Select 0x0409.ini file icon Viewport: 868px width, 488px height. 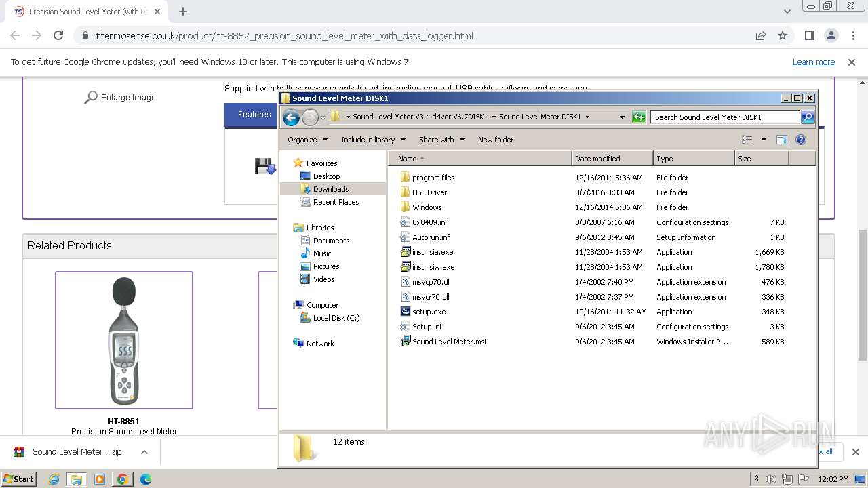405,222
